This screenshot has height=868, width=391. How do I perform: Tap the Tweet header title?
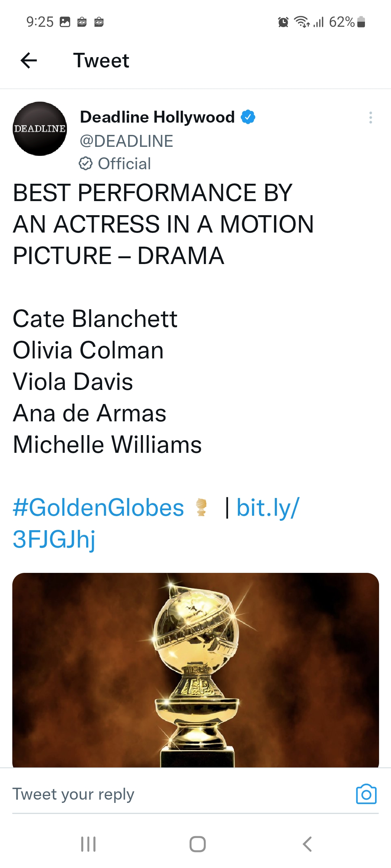point(101,60)
